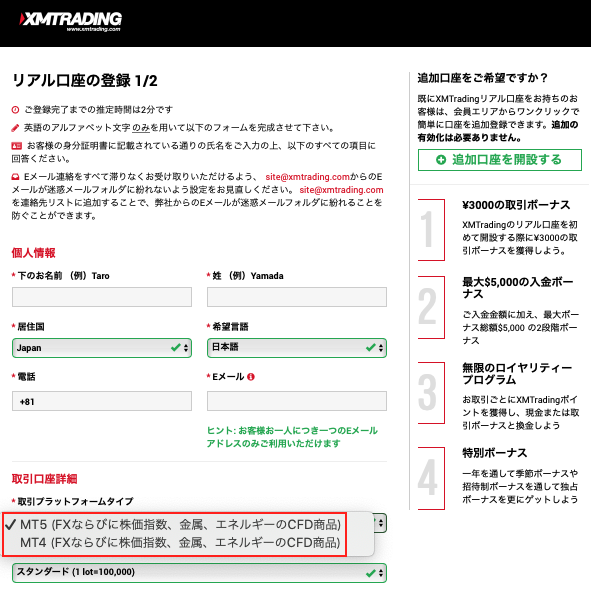Click second site@xmtrading.com email link
This screenshot has height=592, width=591.
pos(341,190)
